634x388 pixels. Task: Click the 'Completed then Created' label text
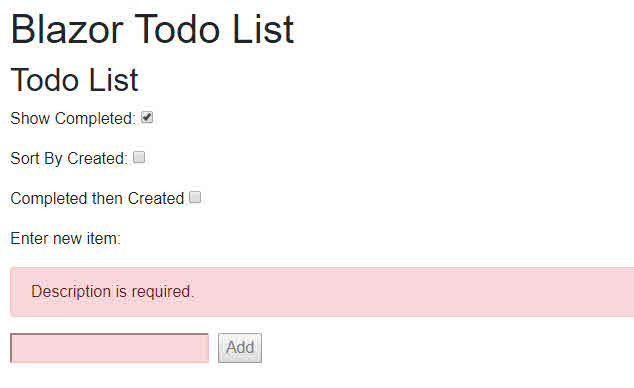[97, 198]
